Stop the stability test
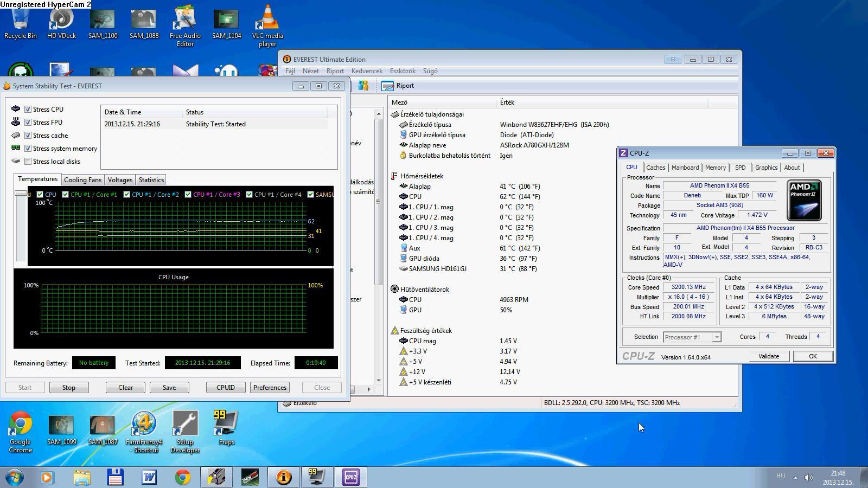Image resolution: width=868 pixels, height=488 pixels. pos(69,388)
